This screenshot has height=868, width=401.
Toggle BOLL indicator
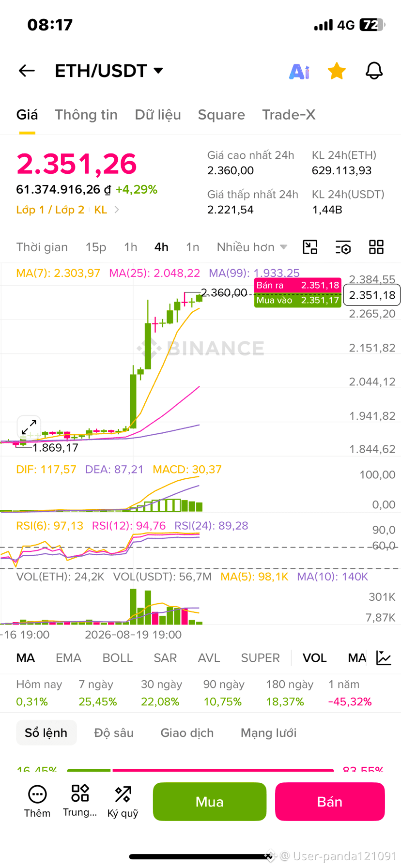pyautogui.click(x=118, y=658)
